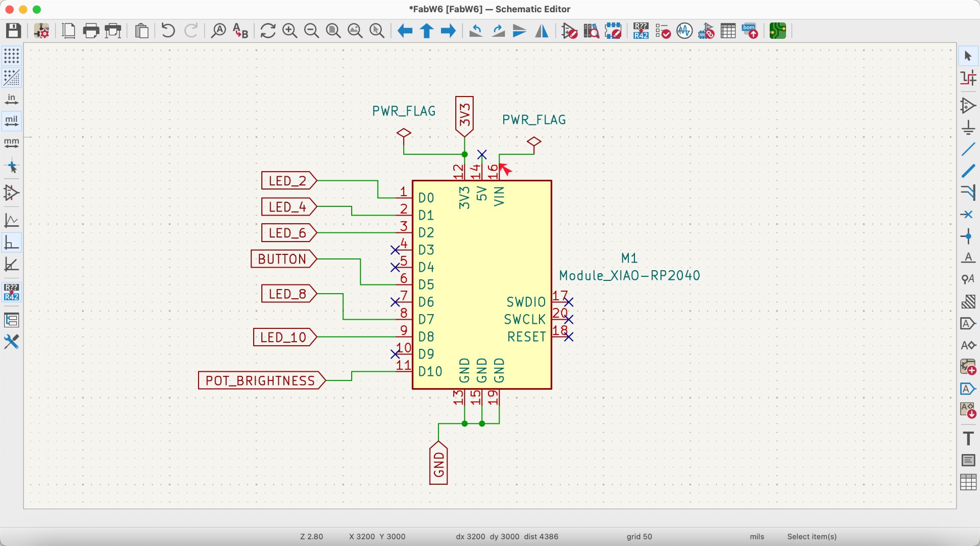The image size is (980, 546).
Task: Enable 90-degree wire drawing
Action: pyautogui.click(x=11, y=243)
